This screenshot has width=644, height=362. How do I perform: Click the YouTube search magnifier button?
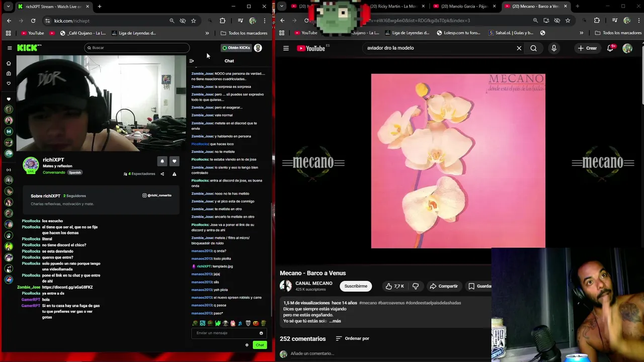point(533,48)
